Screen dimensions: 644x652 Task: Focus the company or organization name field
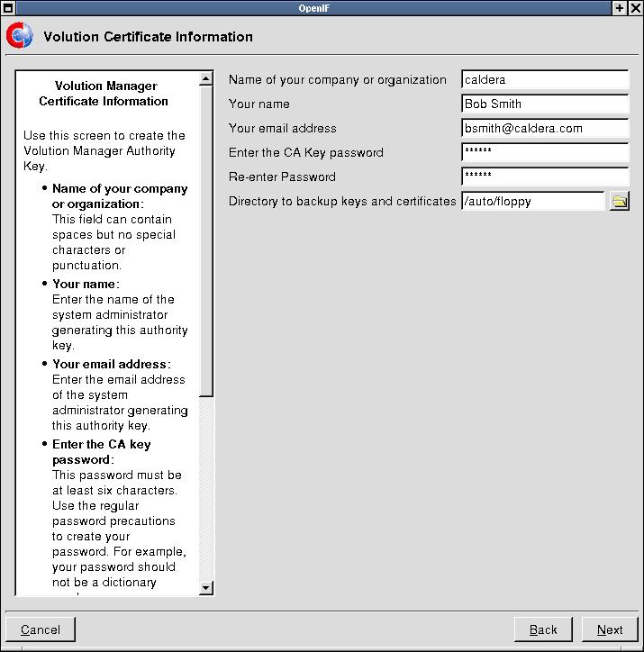pyautogui.click(x=544, y=80)
